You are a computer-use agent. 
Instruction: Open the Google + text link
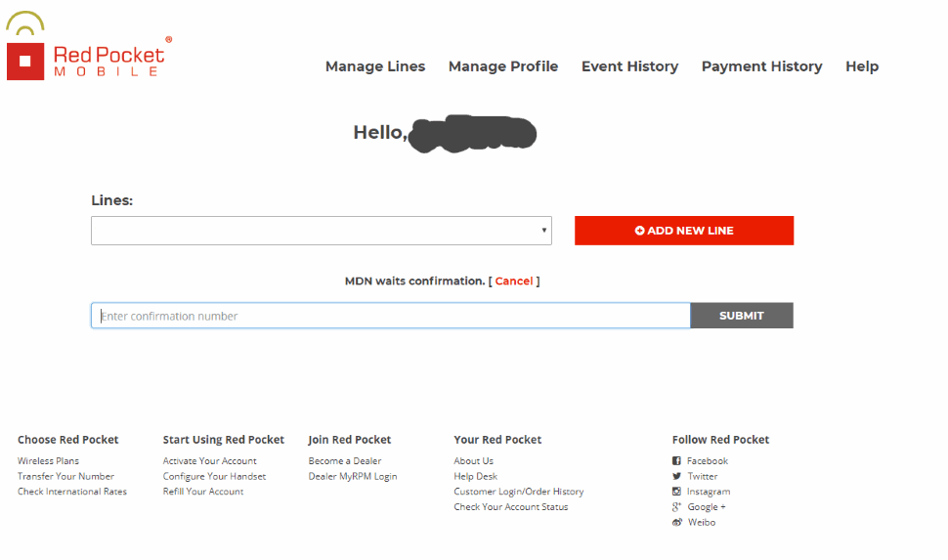click(707, 507)
